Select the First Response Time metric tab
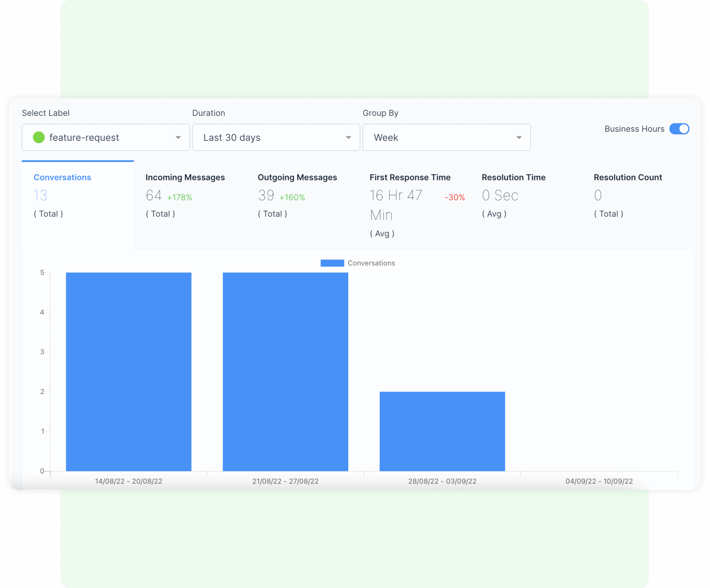 (414, 205)
